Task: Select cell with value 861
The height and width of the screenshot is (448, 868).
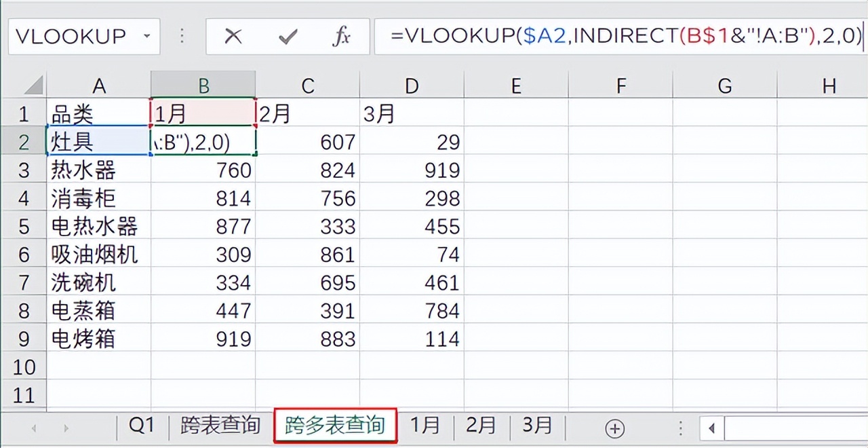Action: (x=308, y=254)
